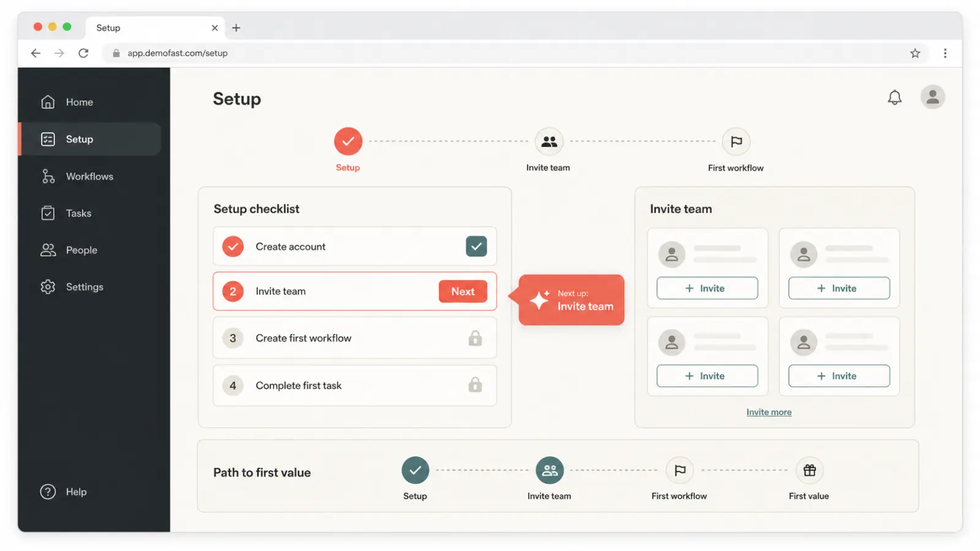Bookmark this page with the star

click(x=915, y=53)
